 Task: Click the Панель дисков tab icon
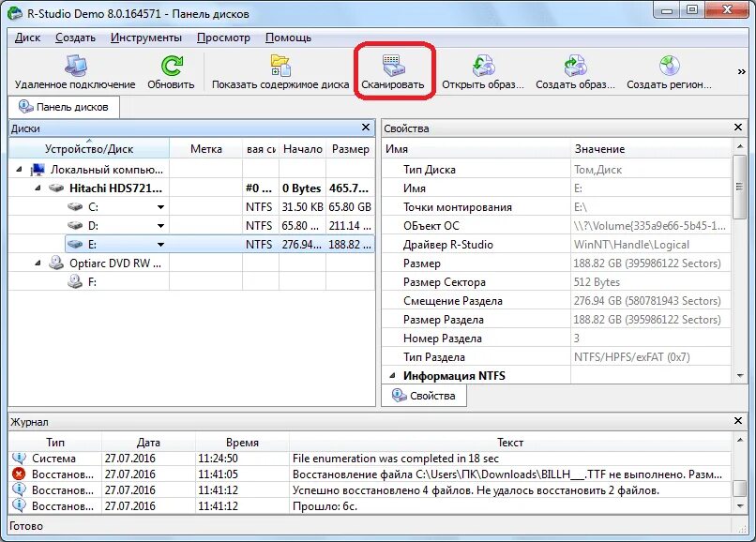[x=25, y=107]
